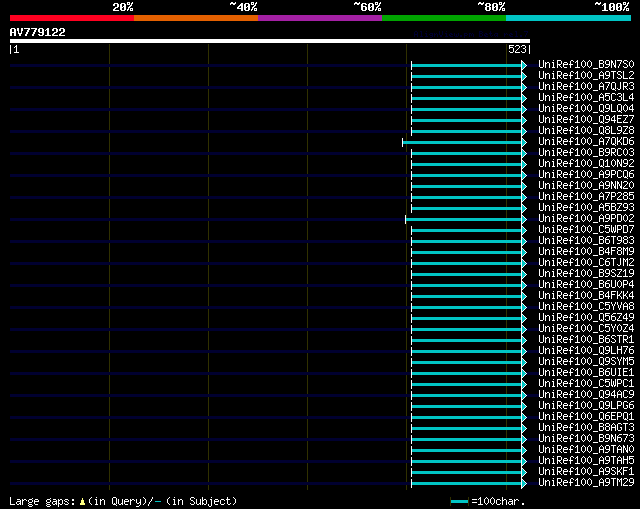Choose UniRef100_B9SZ19 from the hit list
Image resolution: width=640 pixels, height=509 pixels.
tap(586, 274)
